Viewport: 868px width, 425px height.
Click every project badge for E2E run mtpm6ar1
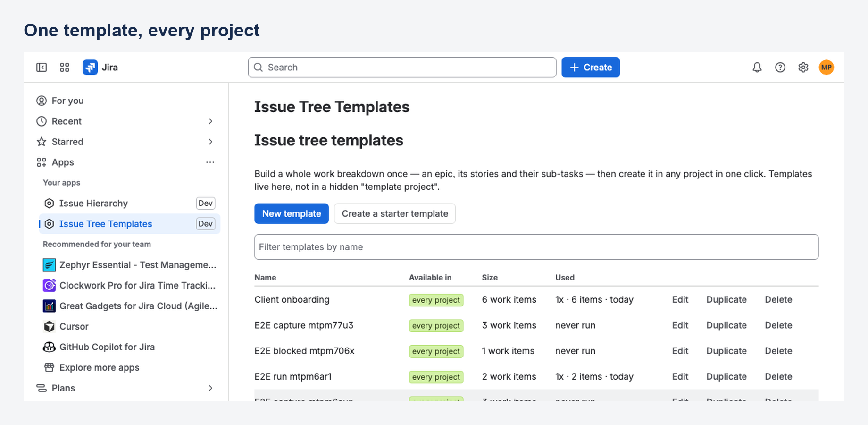pos(436,377)
